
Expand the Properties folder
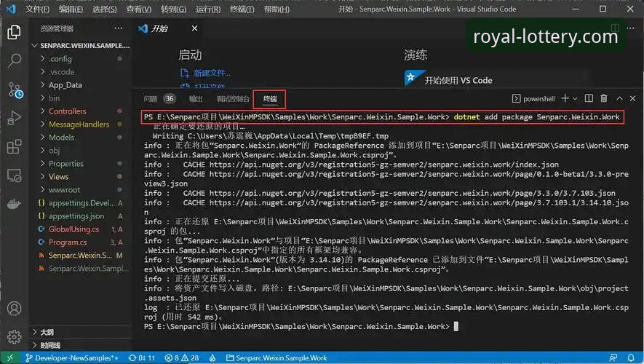pos(81,164)
